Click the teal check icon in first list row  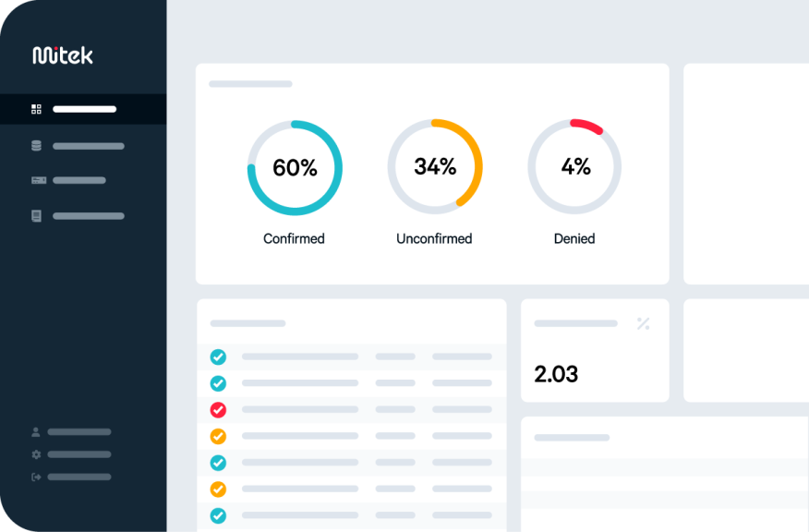218,357
